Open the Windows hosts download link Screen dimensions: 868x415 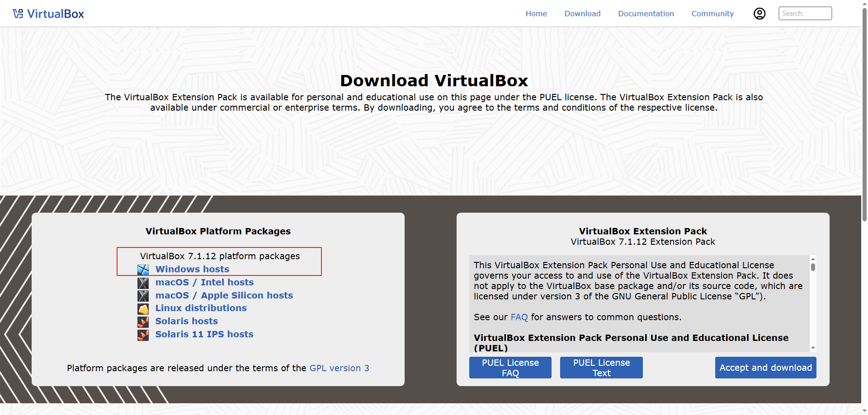pos(192,269)
